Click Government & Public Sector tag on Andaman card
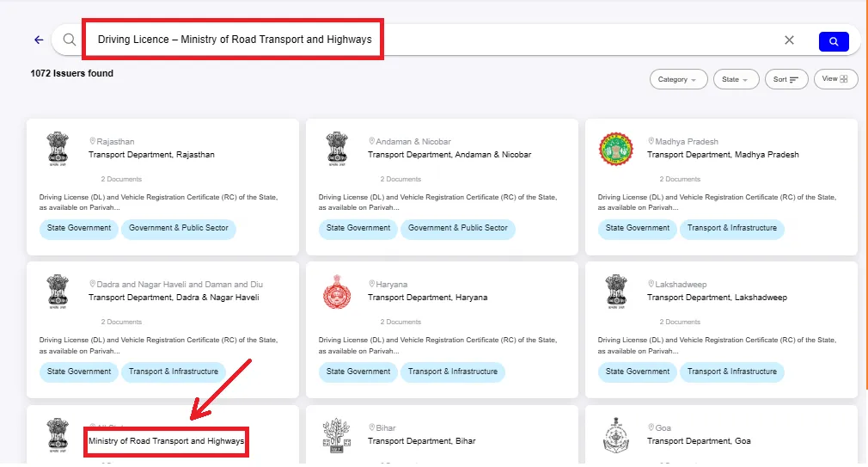Screen dimensions: 868x467 pyautogui.click(x=458, y=228)
